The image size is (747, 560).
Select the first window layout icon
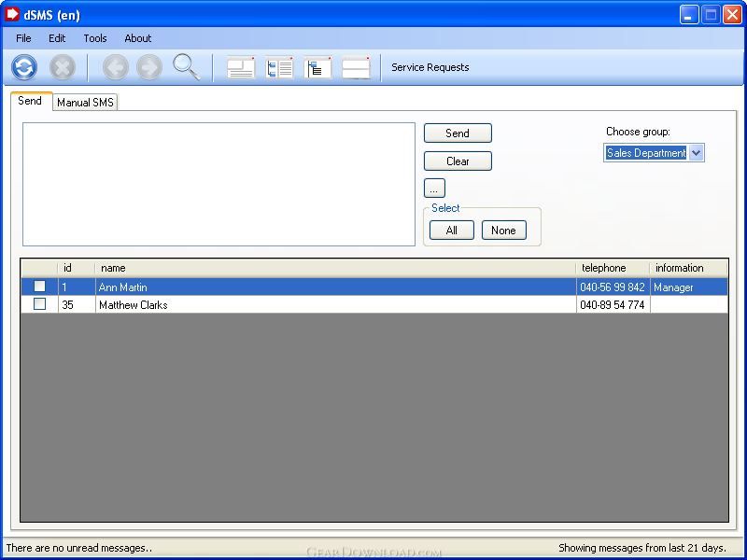pyautogui.click(x=241, y=67)
